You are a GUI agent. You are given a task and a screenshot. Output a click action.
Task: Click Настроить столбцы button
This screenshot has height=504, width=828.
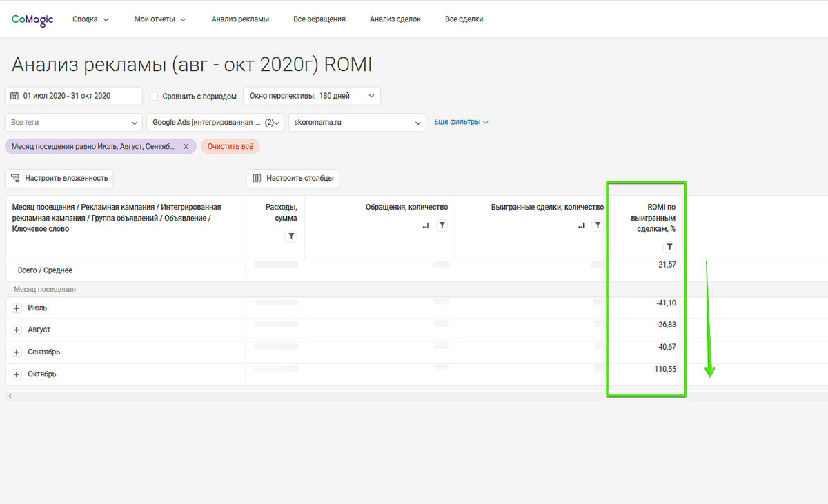pos(293,178)
